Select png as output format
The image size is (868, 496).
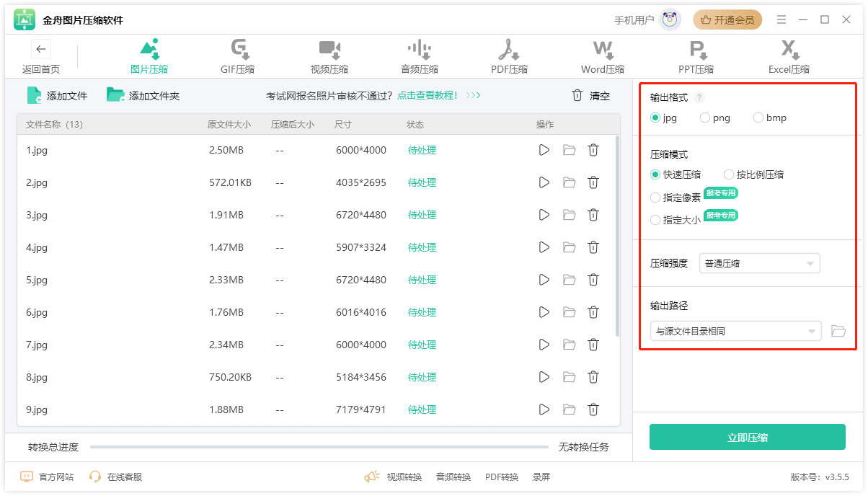(704, 118)
